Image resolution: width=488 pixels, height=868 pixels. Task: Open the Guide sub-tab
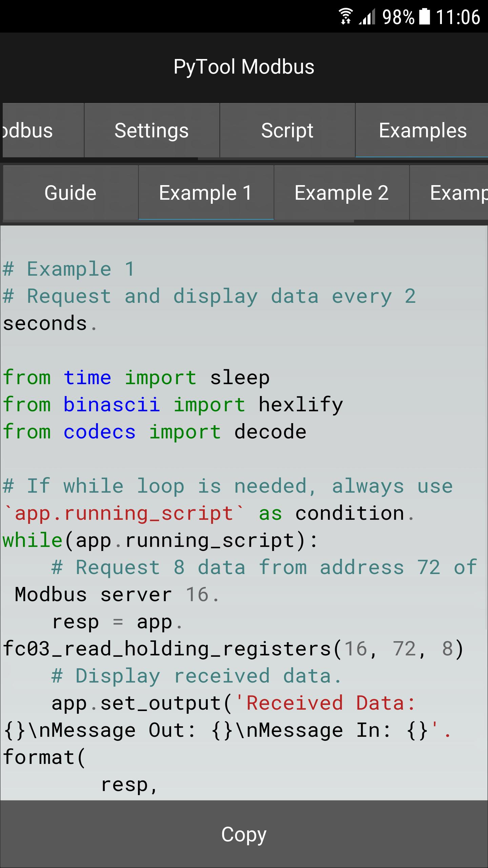point(70,193)
